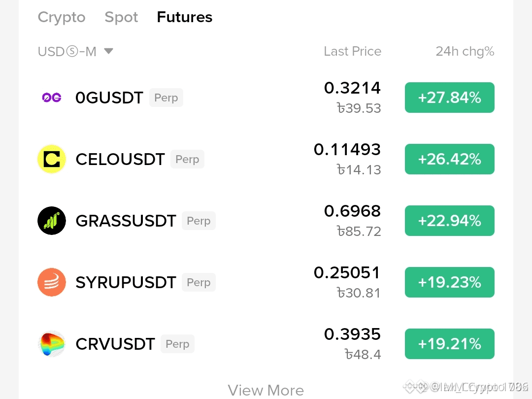Expand the USDⓈ-M market selector
Image resolution: width=532 pixels, height=399 pixels.
click(x=75, y=52)
